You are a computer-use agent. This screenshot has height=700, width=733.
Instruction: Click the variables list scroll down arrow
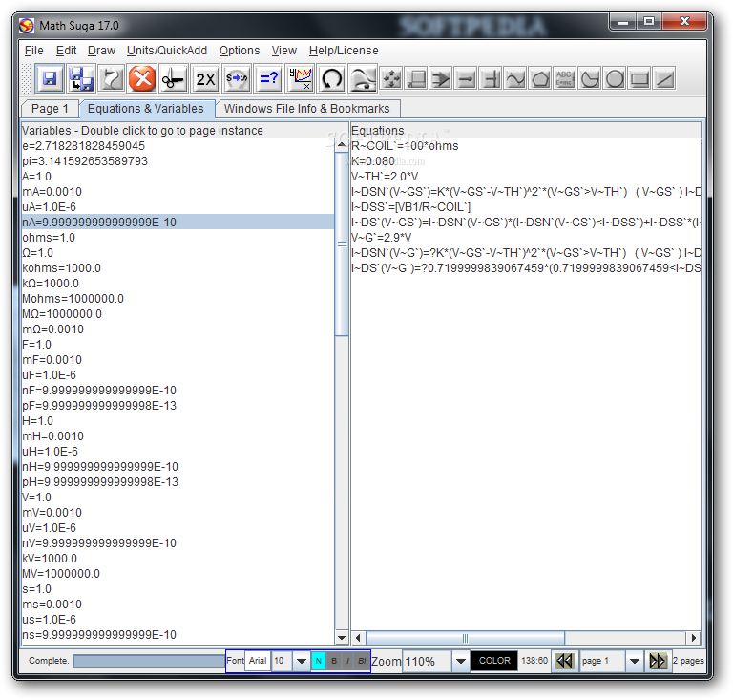click(342, 638)
